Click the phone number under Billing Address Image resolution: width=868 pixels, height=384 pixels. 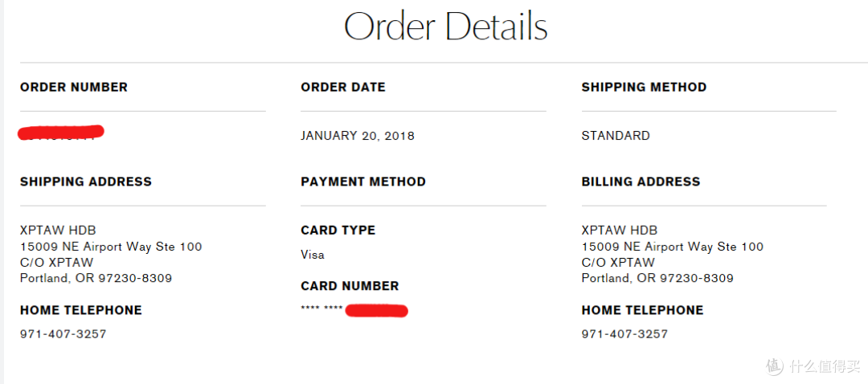coord(624,334)
